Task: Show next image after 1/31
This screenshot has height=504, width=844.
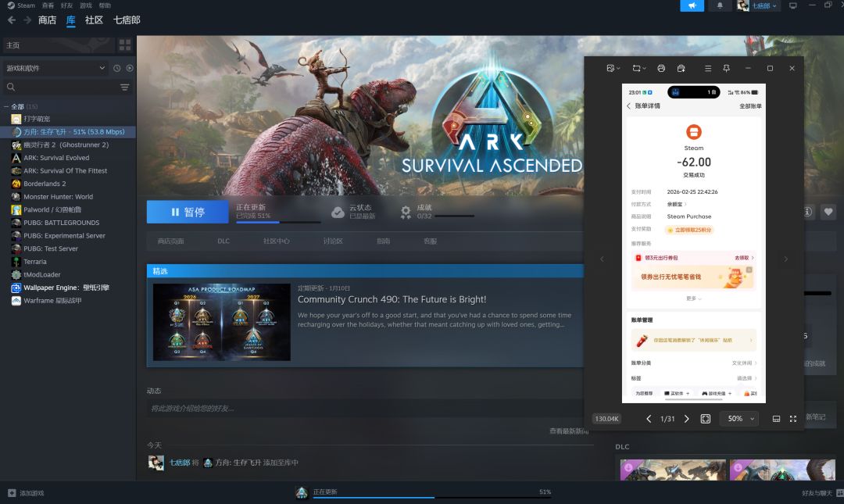Action: click(x=686, y=418)
